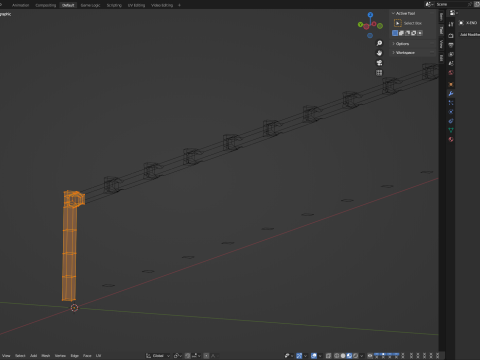Open the pivot point dropdown
This screenshot has height=360, width=480.
177,356
